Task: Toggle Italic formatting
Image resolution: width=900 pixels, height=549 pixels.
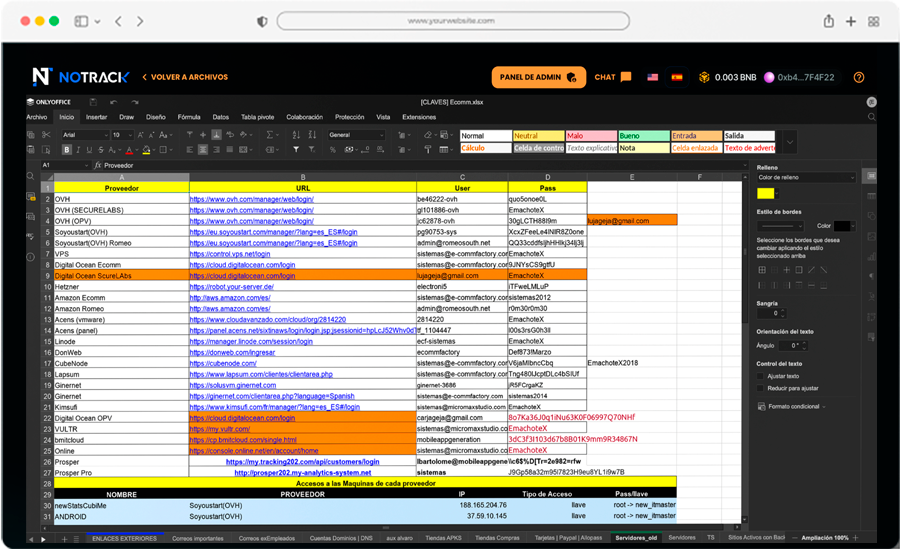Action: pos(78,149)
